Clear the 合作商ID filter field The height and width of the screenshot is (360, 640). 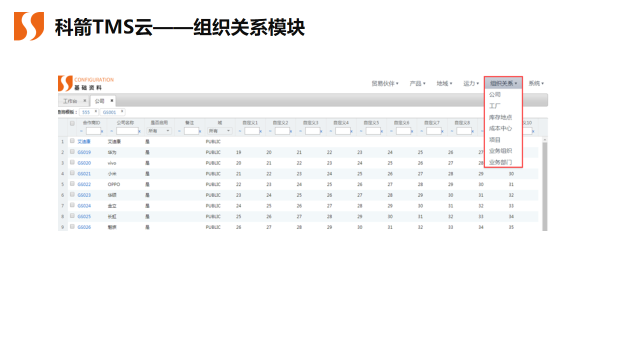tap(102, 131)
